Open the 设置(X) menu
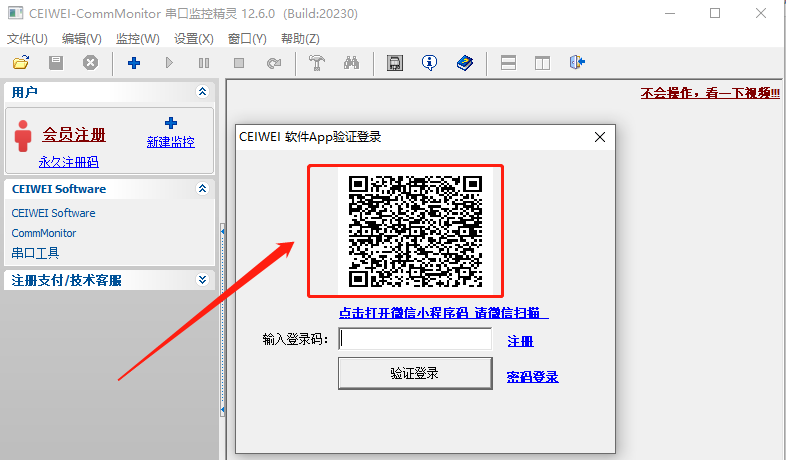 click(193, 39)
